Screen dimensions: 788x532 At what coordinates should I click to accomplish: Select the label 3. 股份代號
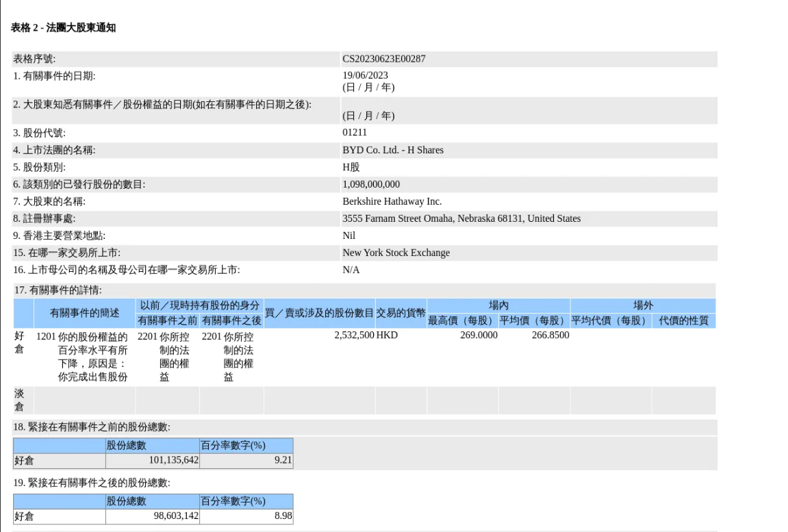click(x=39, y=133)
